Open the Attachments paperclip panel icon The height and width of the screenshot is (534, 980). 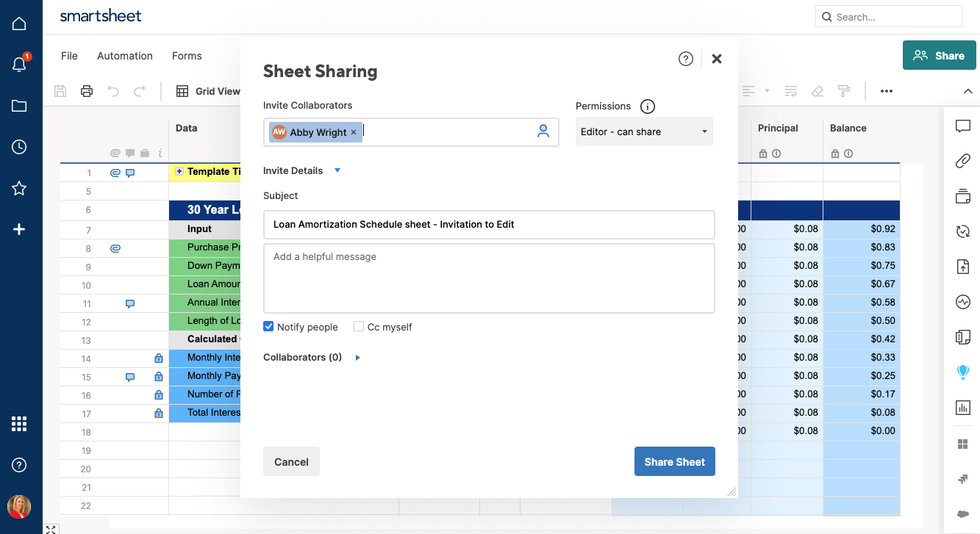click(x=962, y=161)
